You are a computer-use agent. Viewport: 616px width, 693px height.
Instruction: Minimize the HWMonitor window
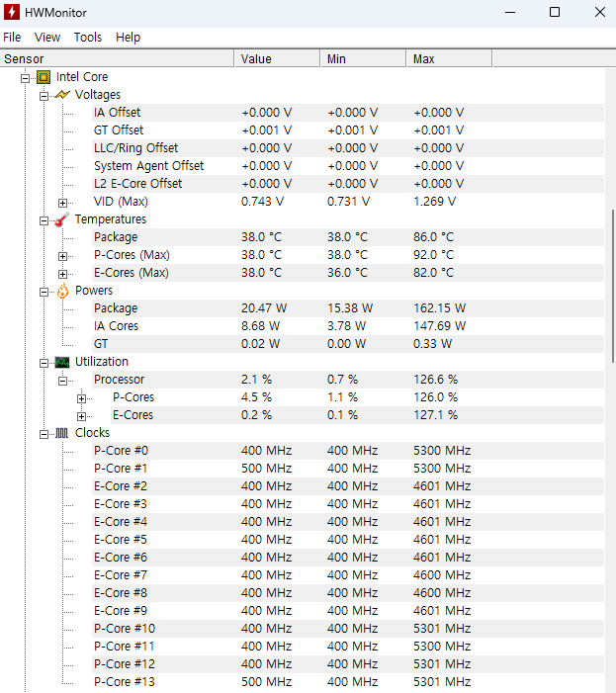pyautogui.click(x=510, y=13)
